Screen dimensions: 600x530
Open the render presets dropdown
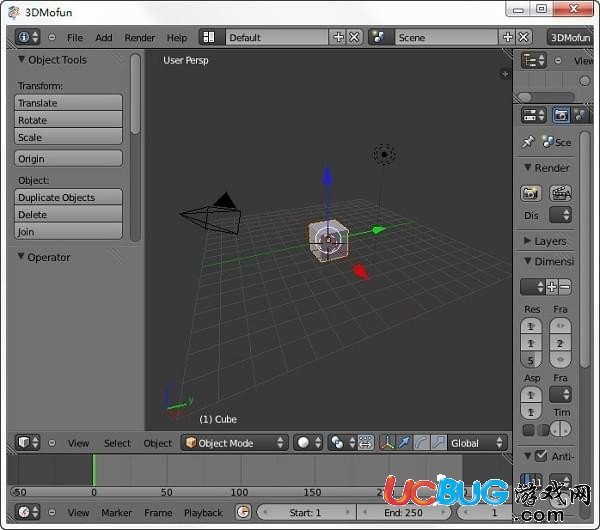point(533,287)
